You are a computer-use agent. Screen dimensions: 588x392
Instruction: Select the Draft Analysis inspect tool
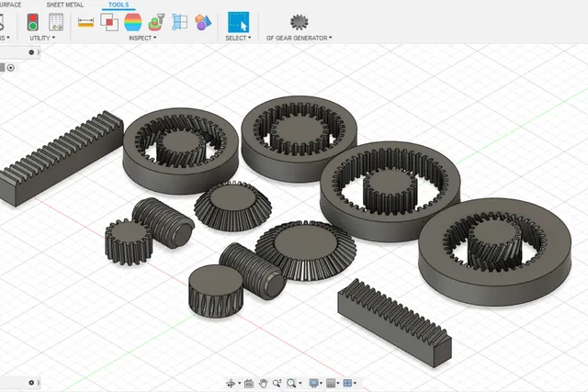click(x=156, y=22)
